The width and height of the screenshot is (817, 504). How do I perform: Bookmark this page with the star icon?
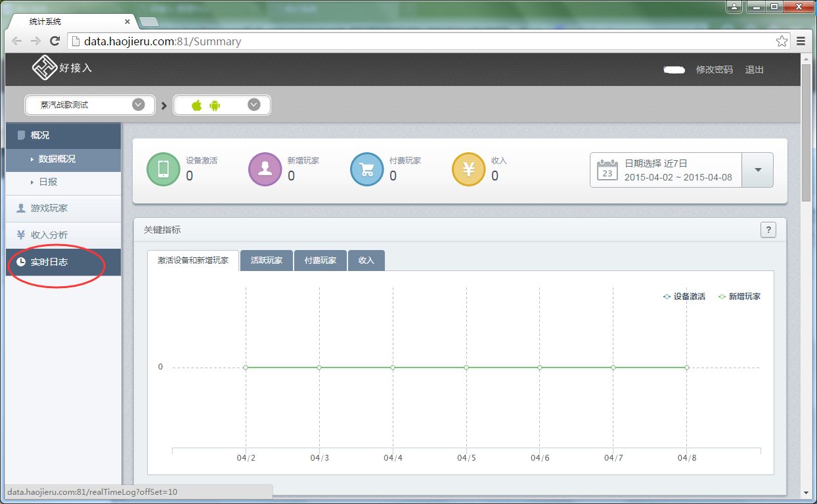tap(782, 41)
